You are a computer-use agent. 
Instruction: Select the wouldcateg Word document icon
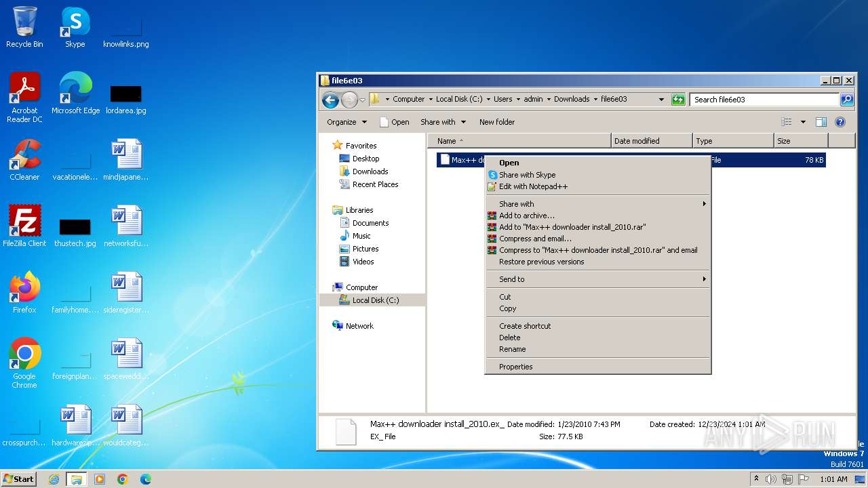(x=126, y=425)
